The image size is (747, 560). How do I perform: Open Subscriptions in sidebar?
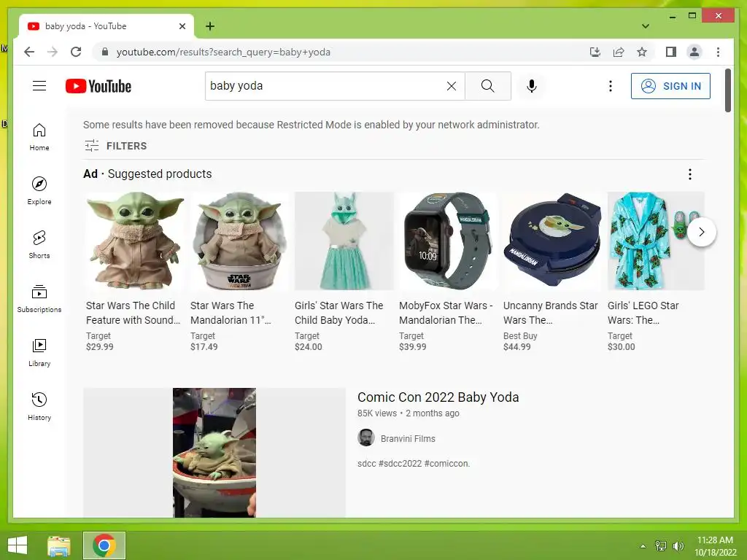[x=39, y=298]
